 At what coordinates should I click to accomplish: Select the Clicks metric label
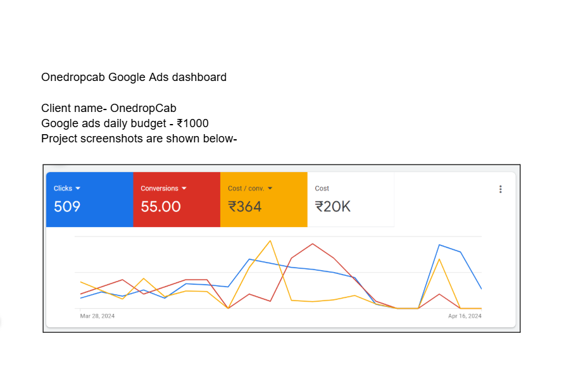(63, 188)
